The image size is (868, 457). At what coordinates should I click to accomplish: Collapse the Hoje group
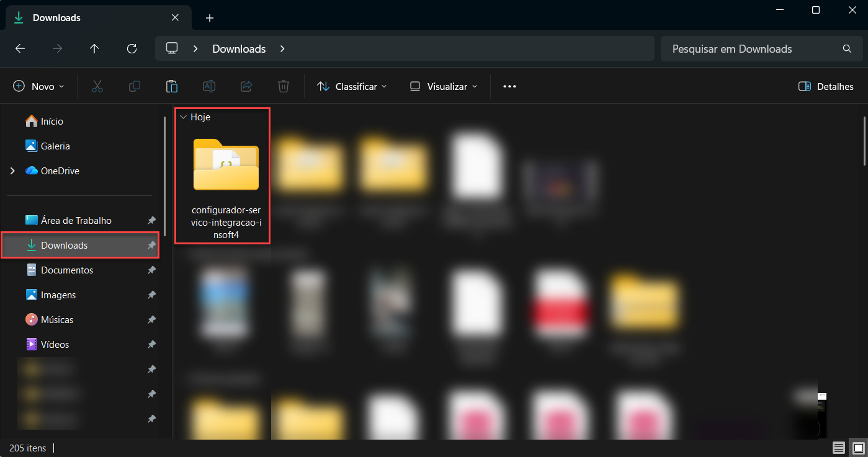point(183,117)
